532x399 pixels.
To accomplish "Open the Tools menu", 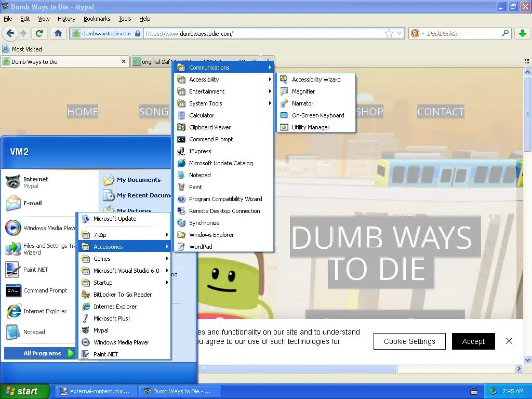I will pyautogui.click(x=125, y=19).
